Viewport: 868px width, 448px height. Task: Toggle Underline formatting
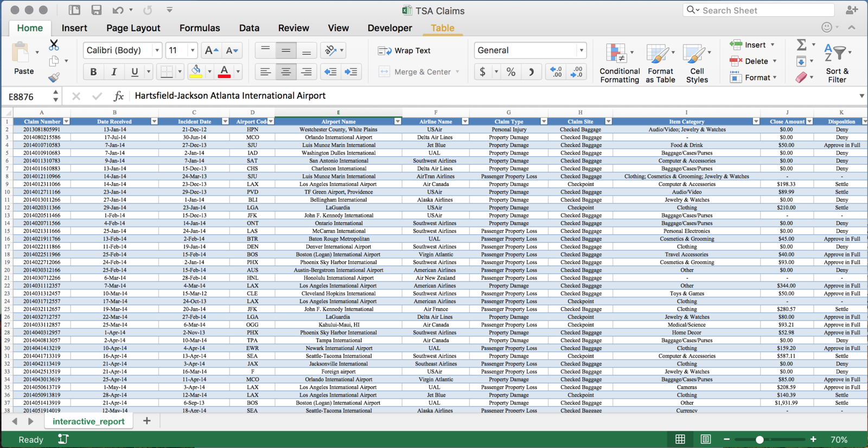(135, 72)
